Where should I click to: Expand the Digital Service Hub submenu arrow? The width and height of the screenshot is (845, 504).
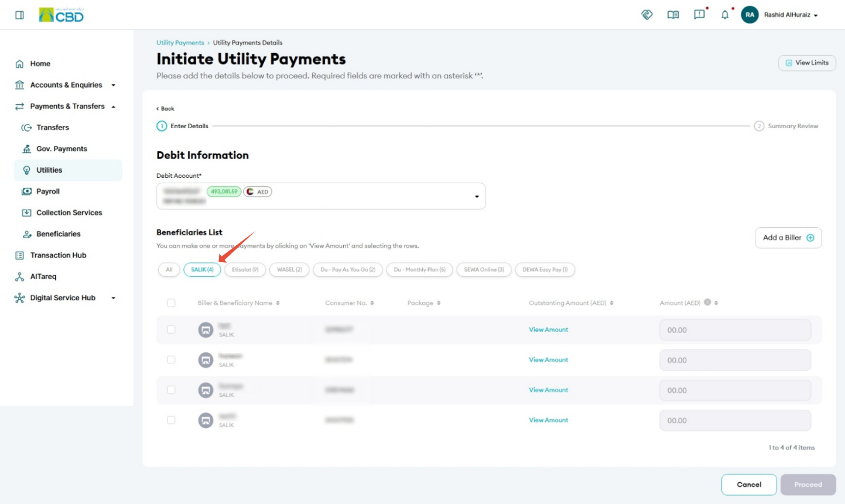(114, 298)
